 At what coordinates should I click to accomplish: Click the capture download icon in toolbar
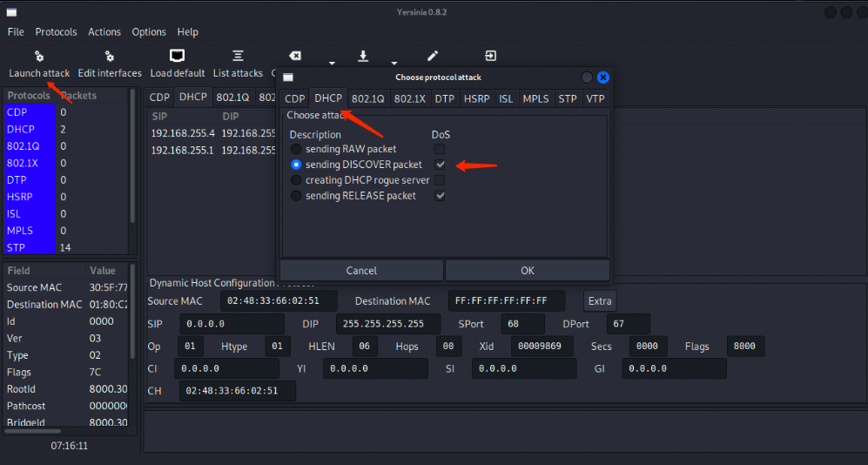point(363,56)
